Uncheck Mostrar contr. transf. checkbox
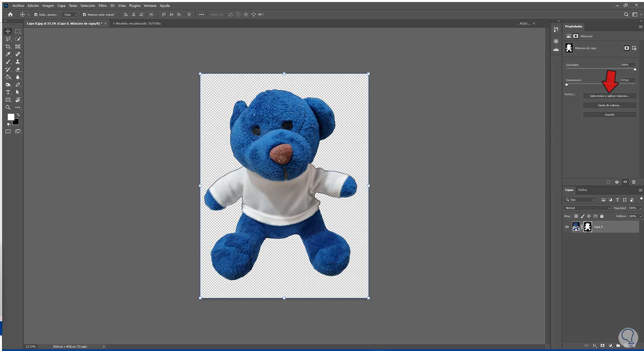This screenshot has width=644, height=351. click(85, 14)
